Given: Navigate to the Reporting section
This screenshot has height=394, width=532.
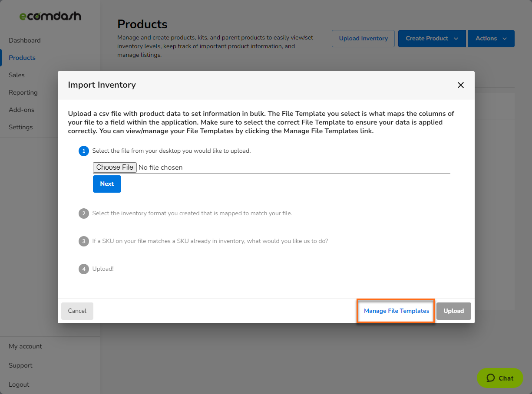Looking at the screenshot, I should tap(23, 92).
